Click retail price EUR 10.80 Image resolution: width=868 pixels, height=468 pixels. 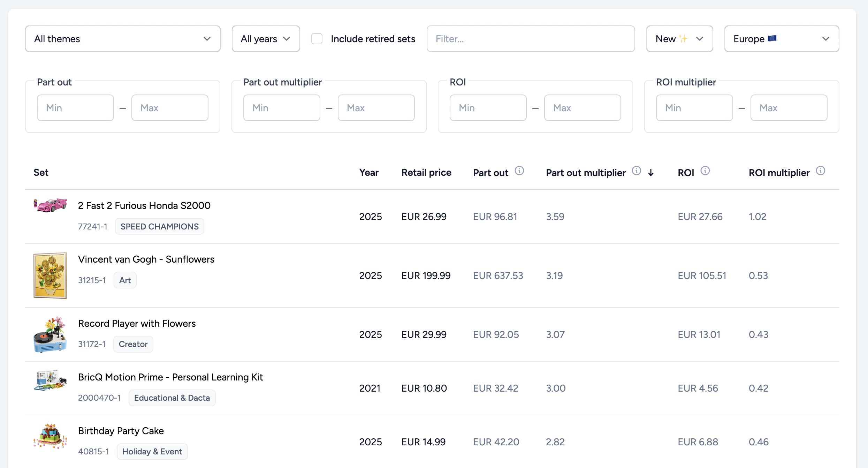click(424, 388)
